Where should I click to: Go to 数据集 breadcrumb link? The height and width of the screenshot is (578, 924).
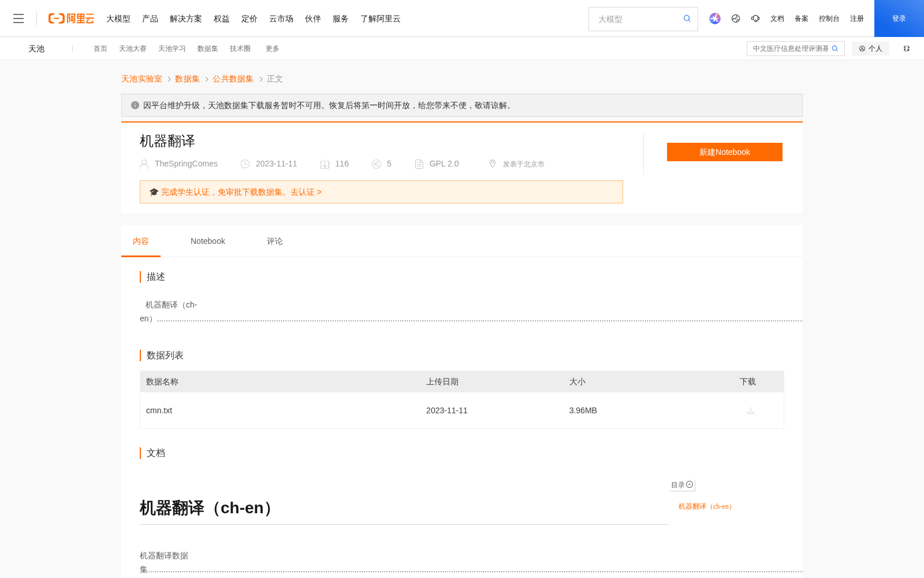[187, 79]
